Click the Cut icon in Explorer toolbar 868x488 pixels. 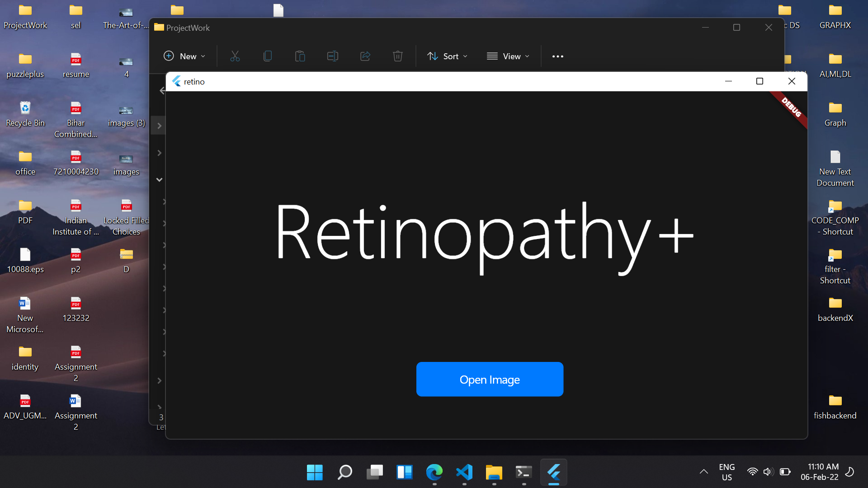235,56
